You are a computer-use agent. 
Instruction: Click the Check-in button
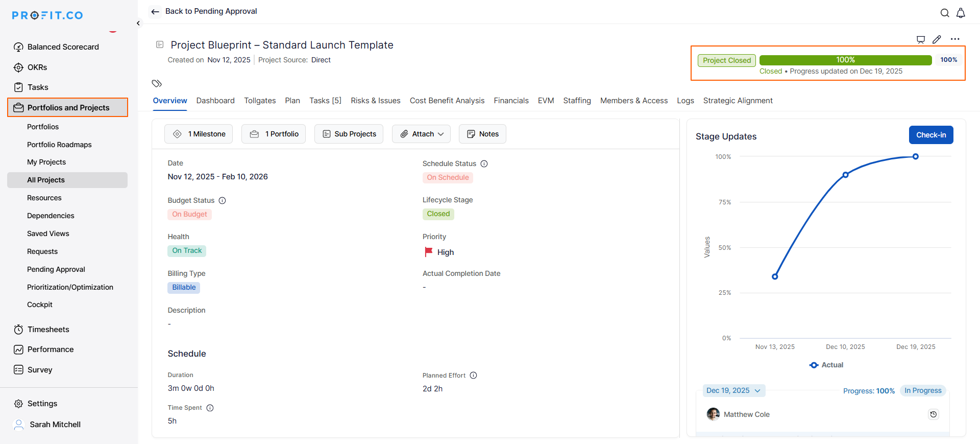point(930,135)
